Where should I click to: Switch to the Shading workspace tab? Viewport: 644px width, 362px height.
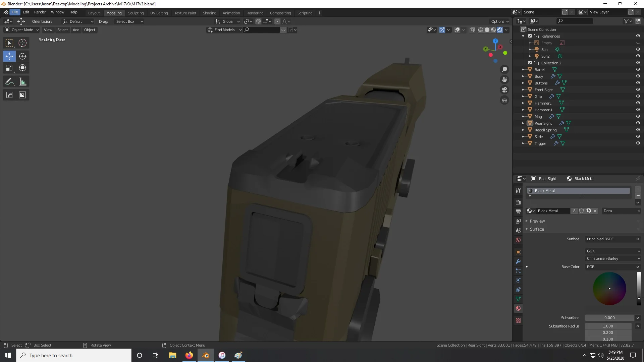(x=209, y=13)
